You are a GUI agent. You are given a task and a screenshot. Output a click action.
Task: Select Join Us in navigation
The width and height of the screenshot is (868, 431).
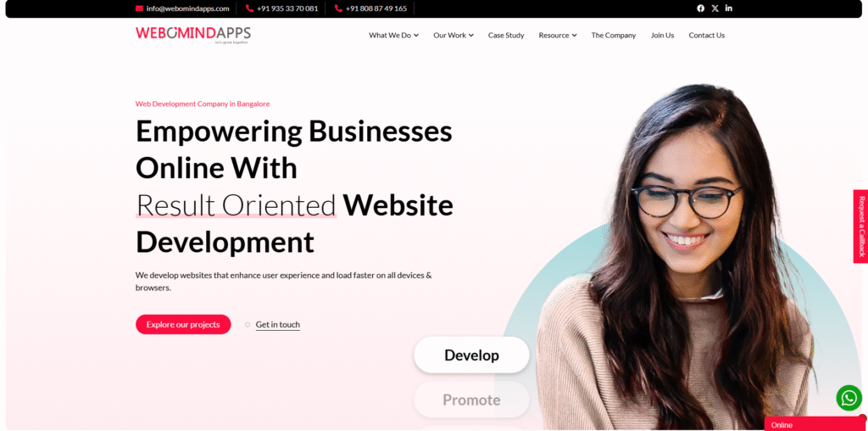pyautogui.click(x=662, y=35)
